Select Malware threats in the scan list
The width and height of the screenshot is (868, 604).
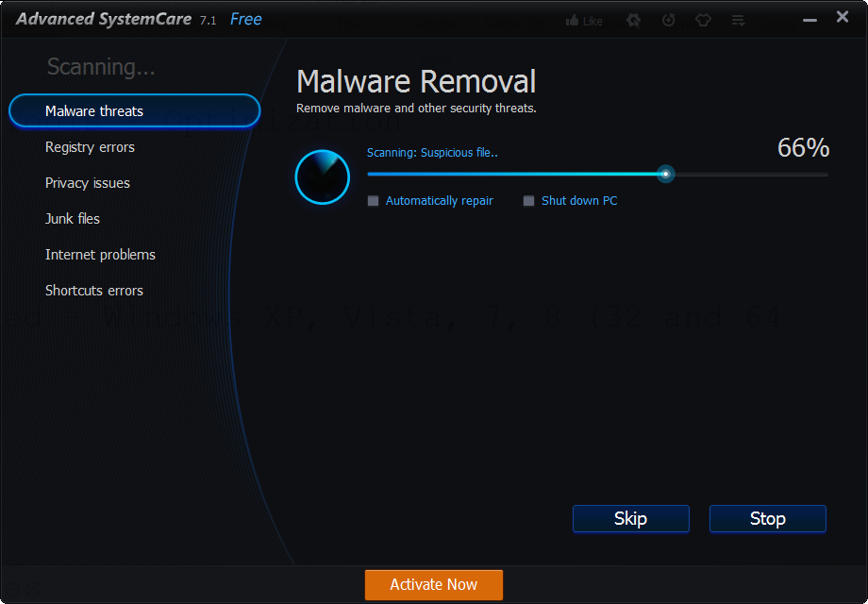click(x=135, y=110)
